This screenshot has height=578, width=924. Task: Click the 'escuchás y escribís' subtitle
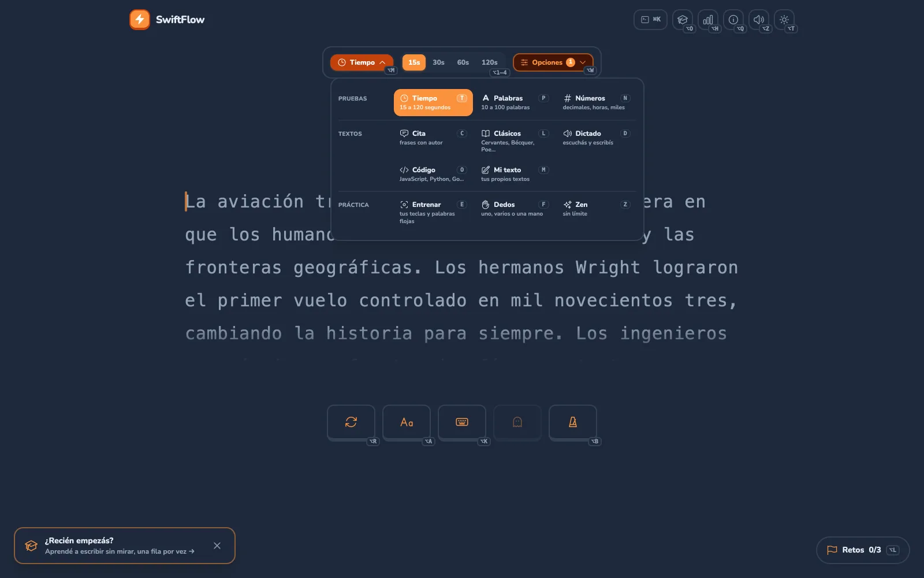(x=588, y=143)
